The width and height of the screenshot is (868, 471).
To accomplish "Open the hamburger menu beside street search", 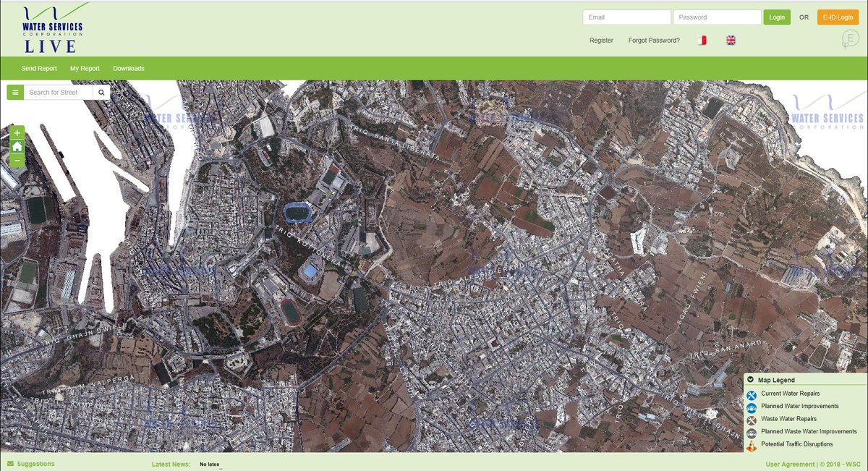I will coord(15,93).
